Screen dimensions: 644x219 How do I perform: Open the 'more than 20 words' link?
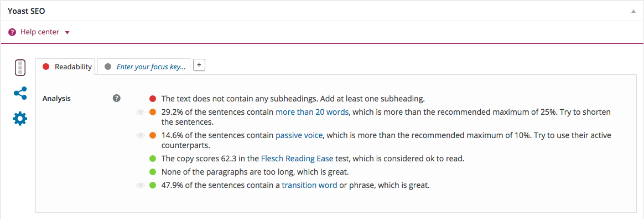312,111
